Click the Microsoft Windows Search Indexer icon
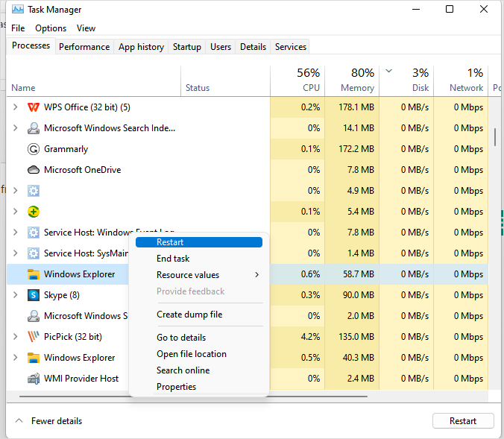Screen dimensions: 504x439 [34, 128]
